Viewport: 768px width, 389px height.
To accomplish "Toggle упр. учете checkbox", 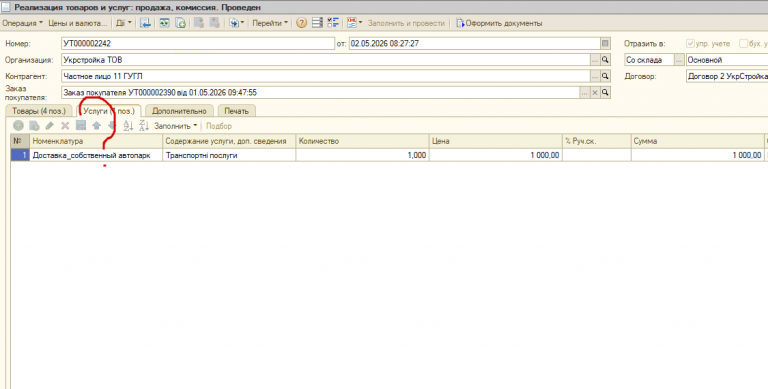I will point(690,43).
